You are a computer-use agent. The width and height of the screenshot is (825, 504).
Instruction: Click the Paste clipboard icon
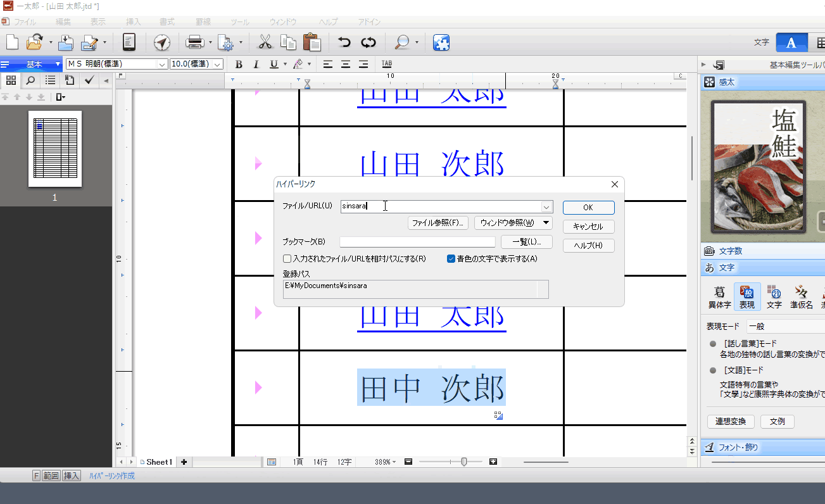tap(311, 42)
